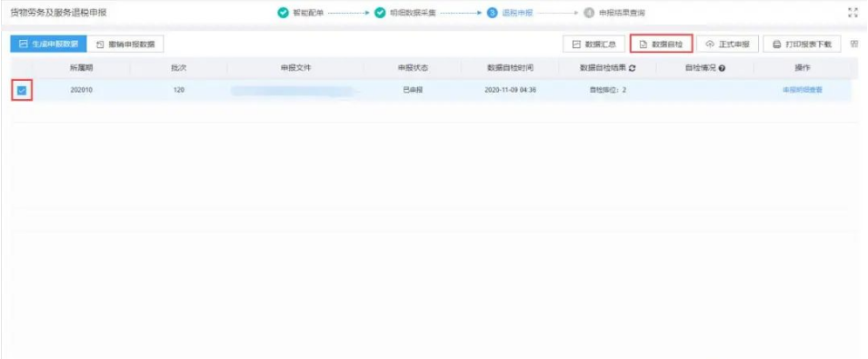Viewport: 868px width, 359px height.
Task: Open the 申报结果查询 step
Action: 614,13
